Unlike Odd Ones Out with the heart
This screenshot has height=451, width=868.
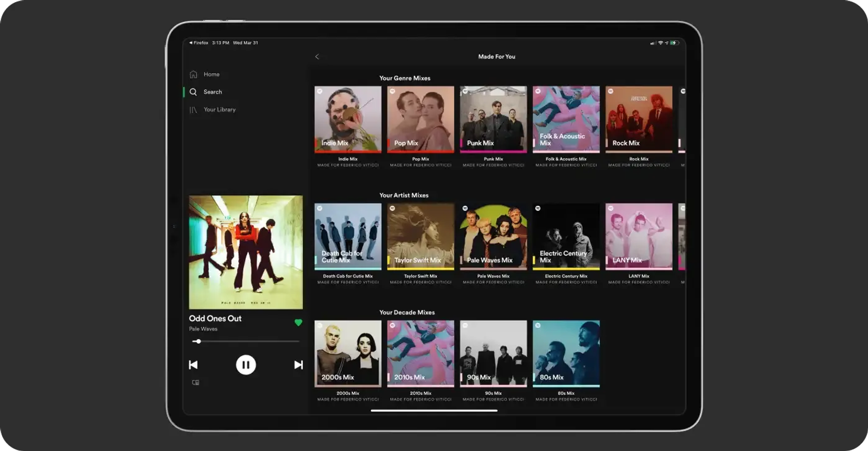click(298, 323)
